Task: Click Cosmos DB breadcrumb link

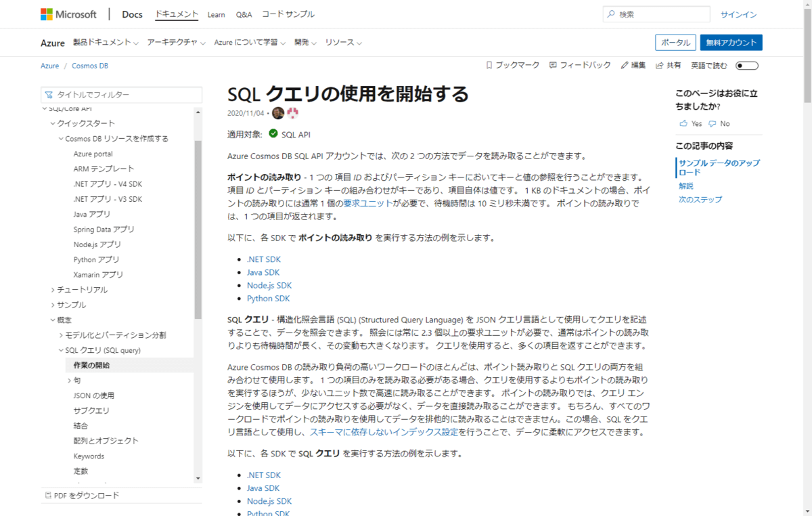Action: [x=90, y=66]
